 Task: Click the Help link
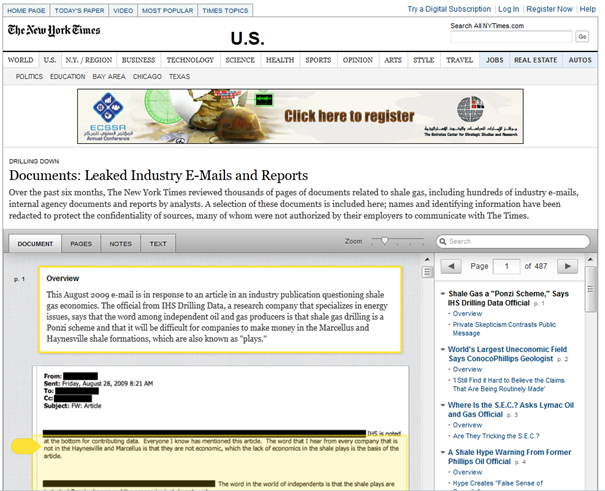point(588,9)
